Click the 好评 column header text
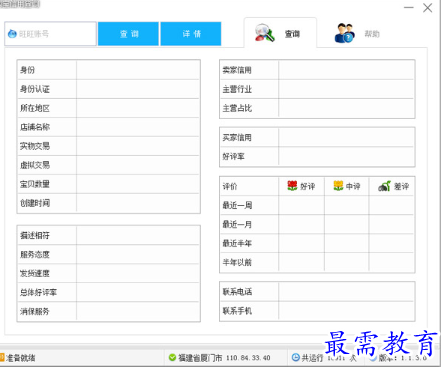 [307, 186]
